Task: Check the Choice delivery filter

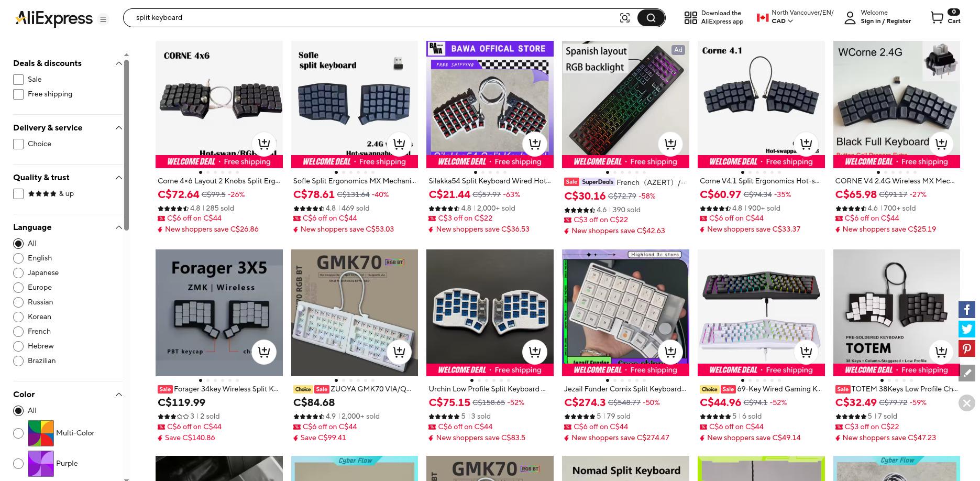Action: click(x=18, y=144)
